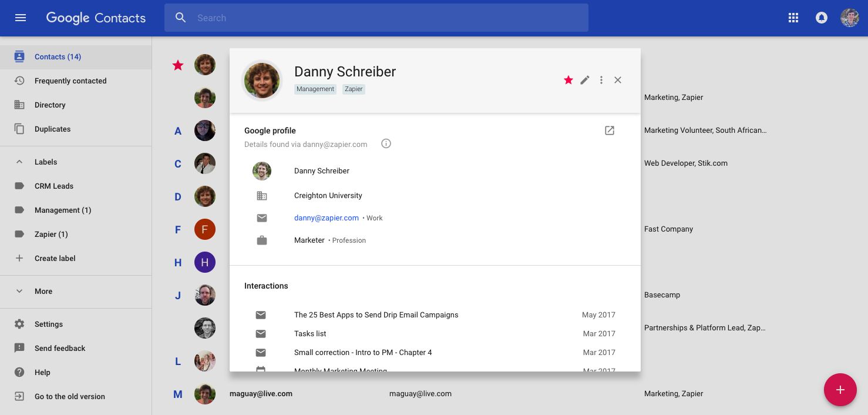Screen dimensions: 868x415
Task: Open Frequently contacted in sidebar
Action: click(x=70, y=81)
